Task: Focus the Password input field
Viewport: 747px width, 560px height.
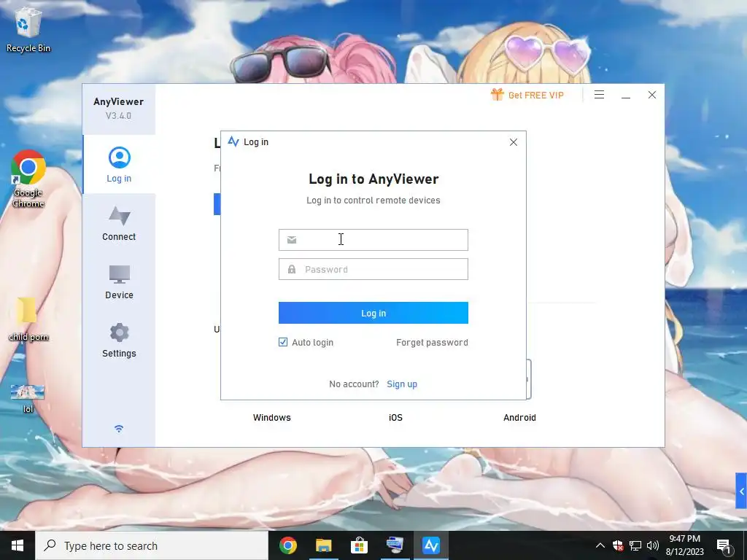Action: [x=373, y=269]
